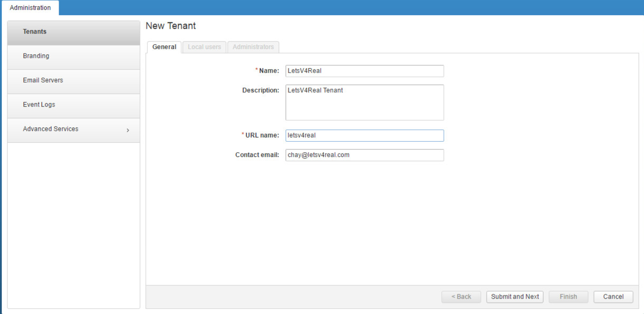Focus the Description text area

[x=365, y=103]
